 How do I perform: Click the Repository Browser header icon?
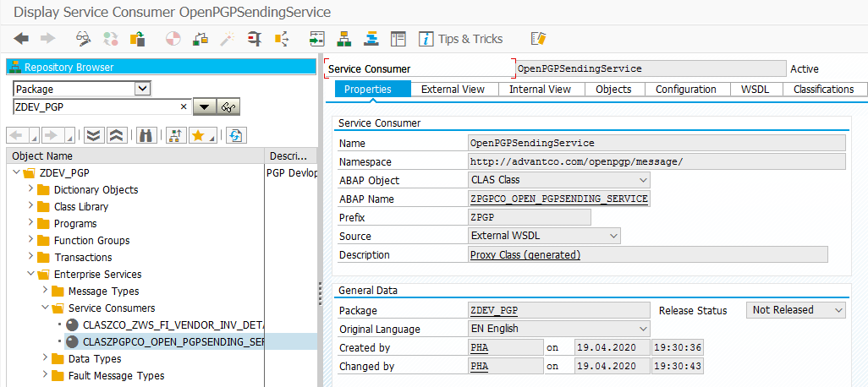(15, 68)
